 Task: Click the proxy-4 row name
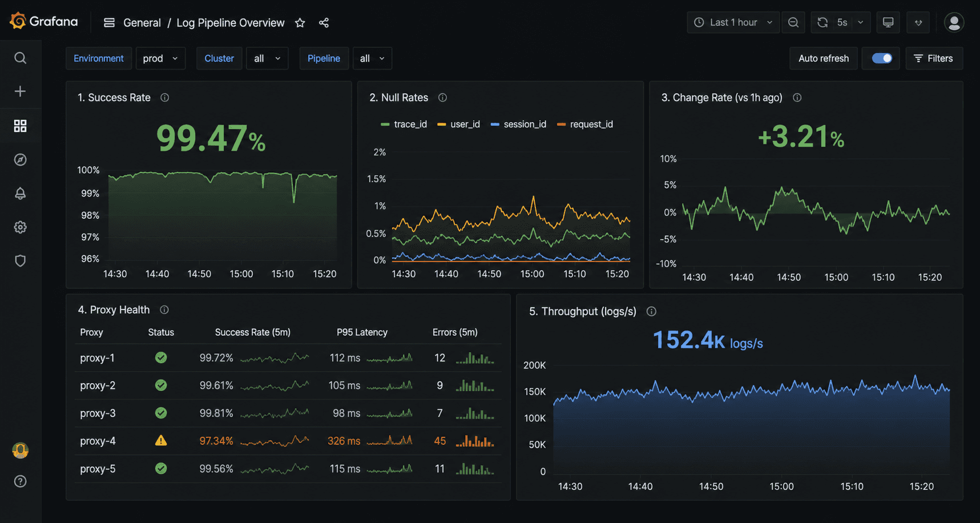pos(98,441)
